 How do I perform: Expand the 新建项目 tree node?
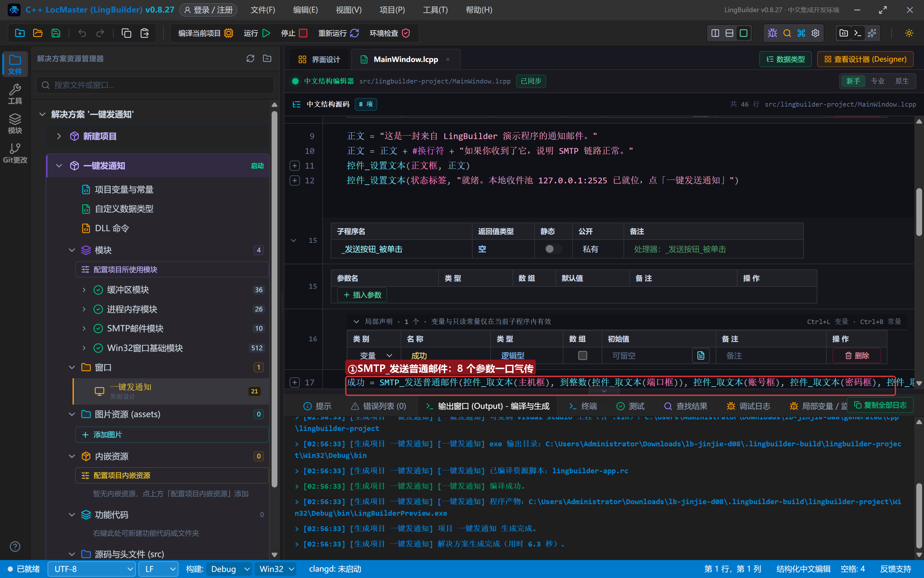tap(59, 136)
